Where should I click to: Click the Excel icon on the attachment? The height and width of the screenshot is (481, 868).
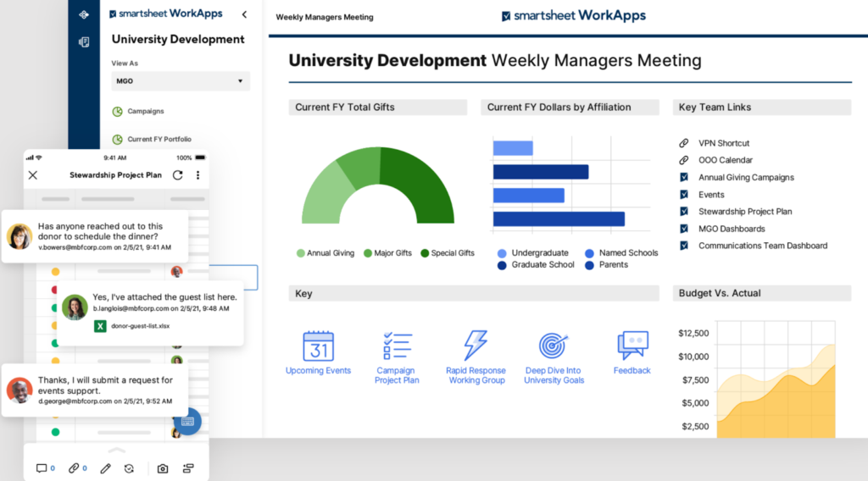click(x=100, y=326)
